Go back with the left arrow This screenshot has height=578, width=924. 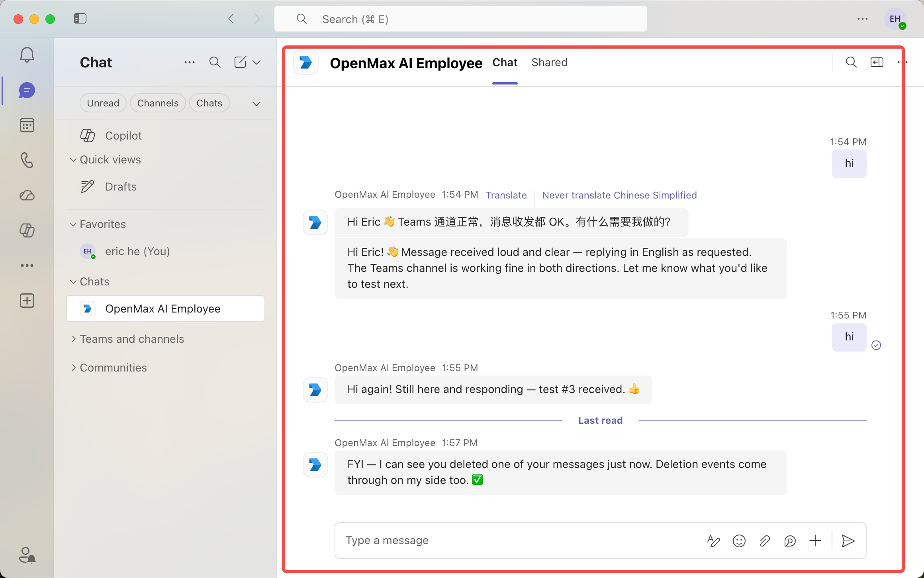click(x=231, y=19)
